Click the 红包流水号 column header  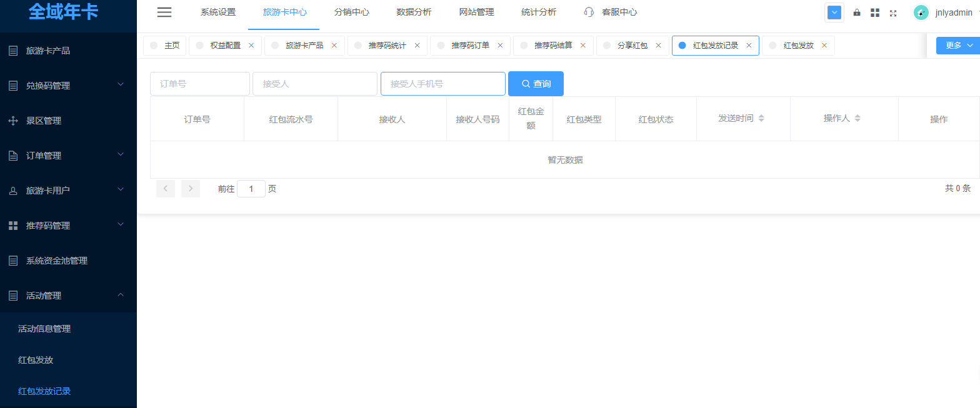click(x=291, y=119)
